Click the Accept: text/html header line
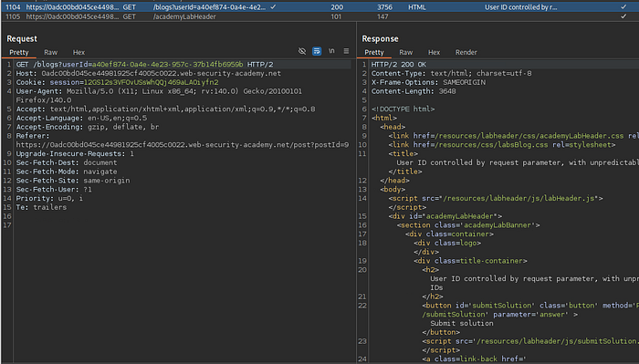 coord(165,109)
